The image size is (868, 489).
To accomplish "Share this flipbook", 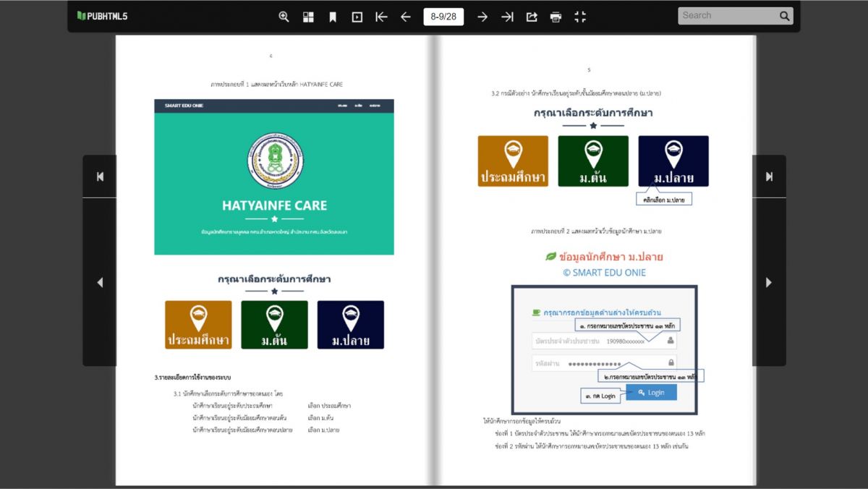I will (532, 17).
